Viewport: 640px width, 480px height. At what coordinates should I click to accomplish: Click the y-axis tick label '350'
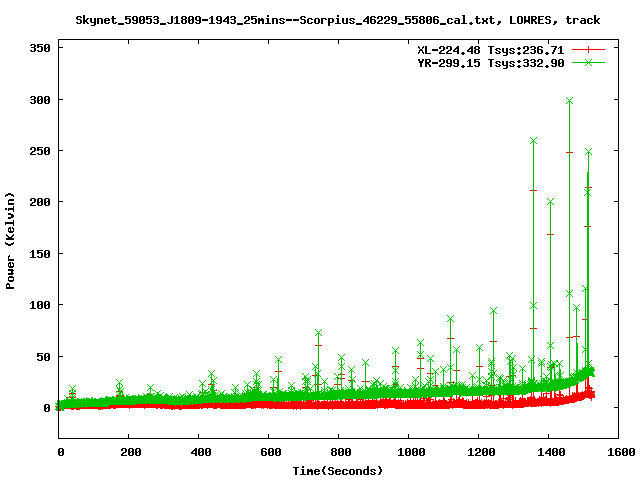(x=40, y=48)
